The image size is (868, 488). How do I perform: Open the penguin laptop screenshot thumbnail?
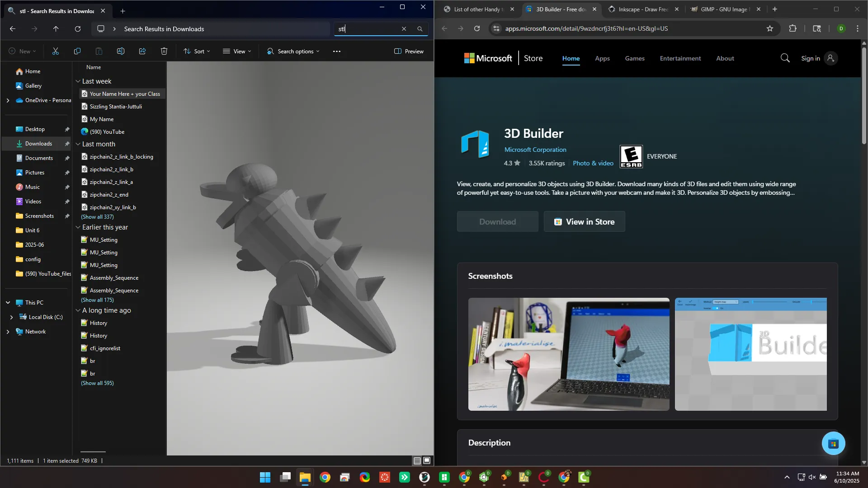(x=569, y=354)
